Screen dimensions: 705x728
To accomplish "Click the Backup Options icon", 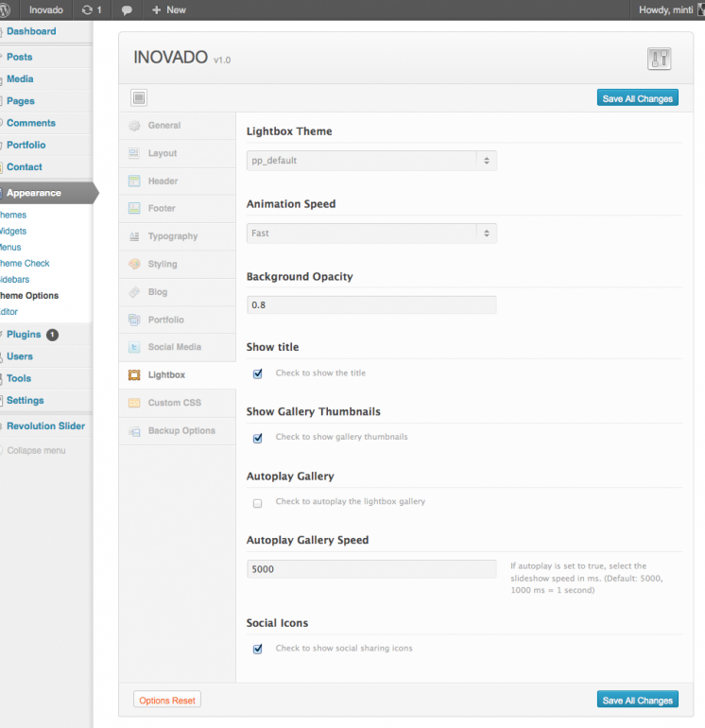I will [134, 431].
